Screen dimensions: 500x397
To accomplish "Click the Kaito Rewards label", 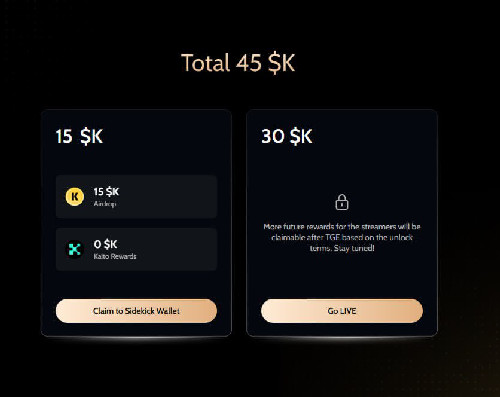I will pyautogui.click(x=115, y=256).
